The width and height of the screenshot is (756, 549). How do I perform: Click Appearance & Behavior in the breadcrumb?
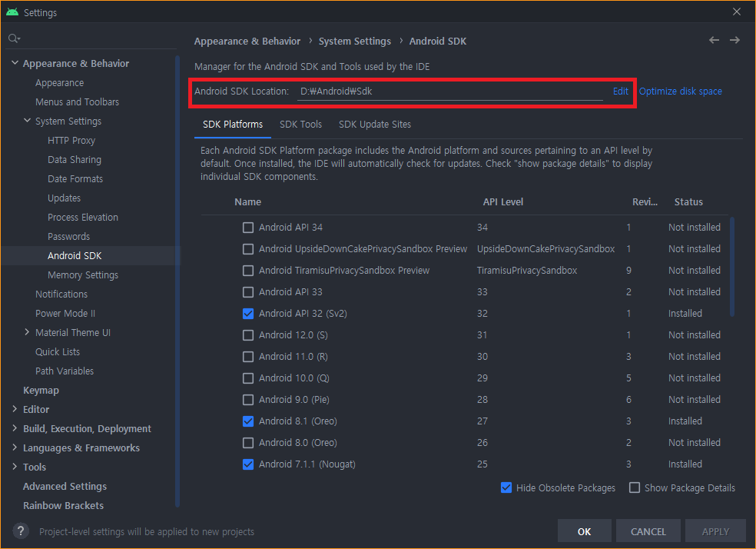pyautogui.click(x=247, y=42)
